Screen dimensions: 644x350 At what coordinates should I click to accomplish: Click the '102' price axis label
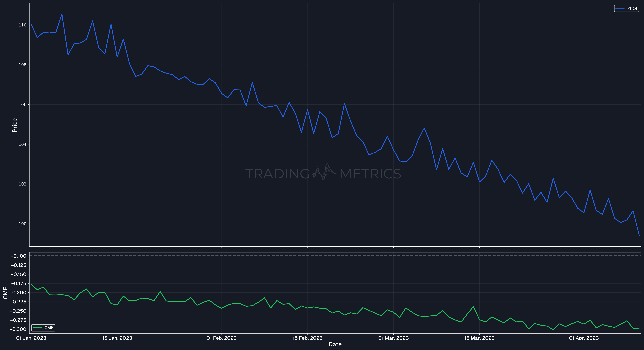pyautogui.click(x=23, y=184)
